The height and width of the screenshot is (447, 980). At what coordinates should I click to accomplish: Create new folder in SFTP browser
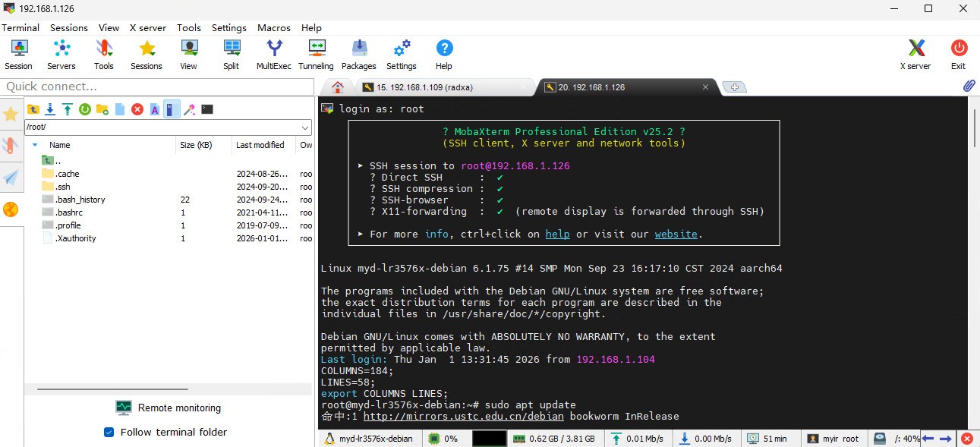pos(102,109)
